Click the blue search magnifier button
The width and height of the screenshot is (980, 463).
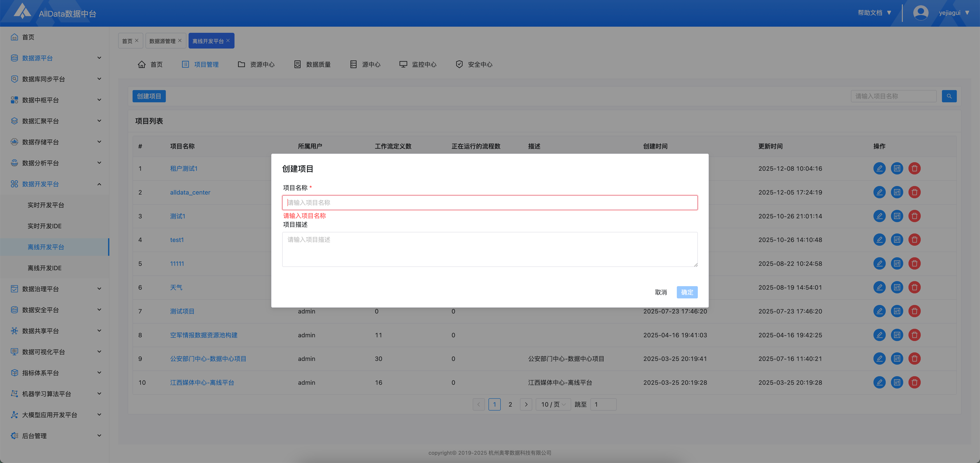pos(949,96)
